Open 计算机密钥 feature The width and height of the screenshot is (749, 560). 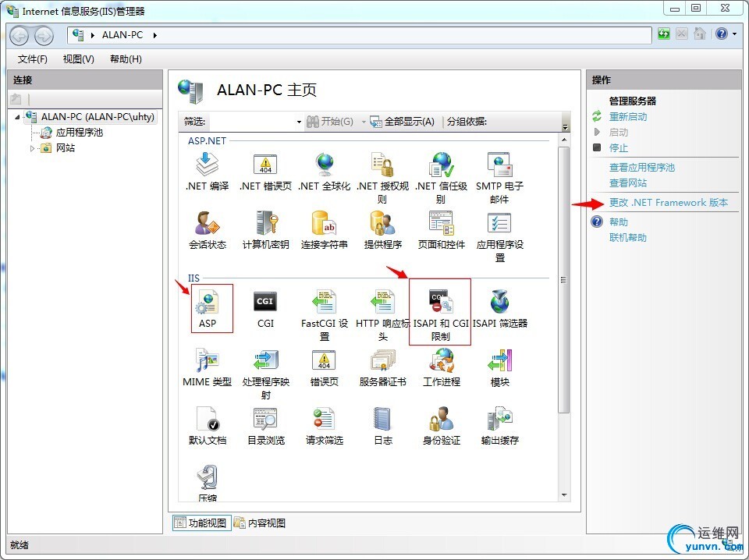point(265,231)
